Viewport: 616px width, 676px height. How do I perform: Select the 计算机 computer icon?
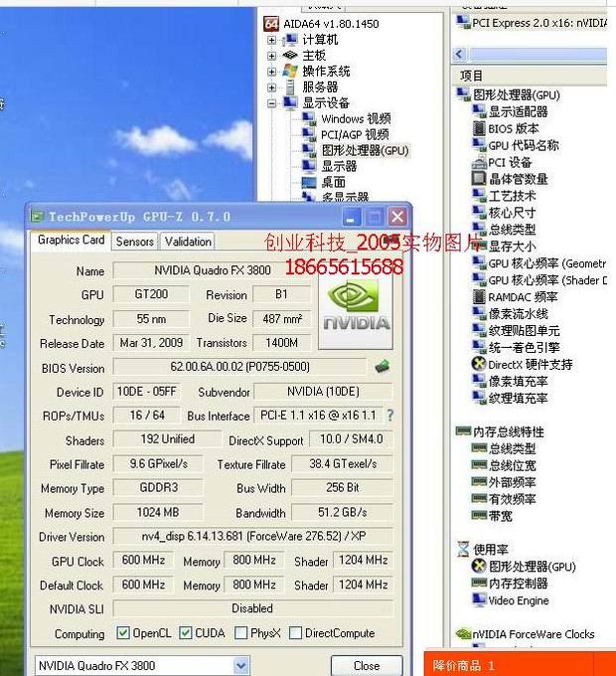point(290,40)
